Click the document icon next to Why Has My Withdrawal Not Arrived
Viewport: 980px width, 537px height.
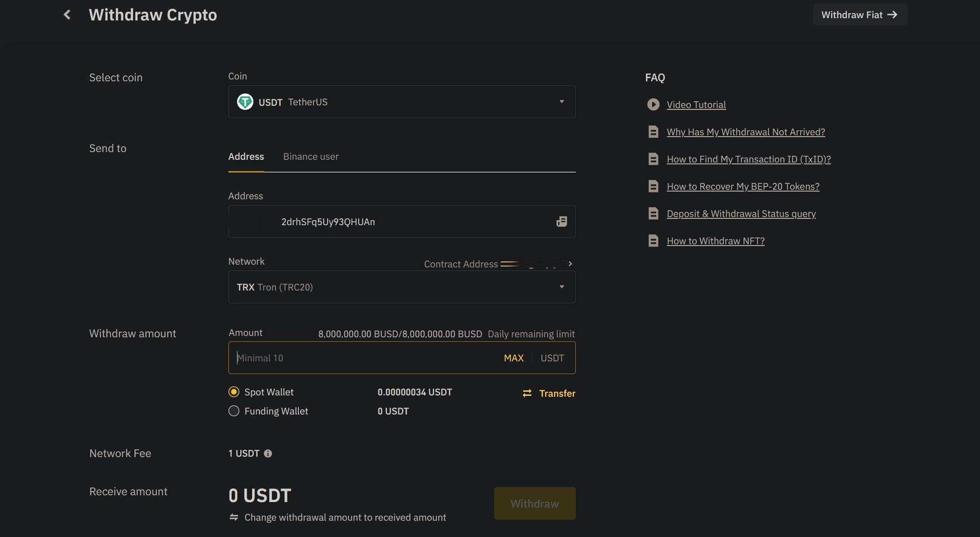click(653, 132)
